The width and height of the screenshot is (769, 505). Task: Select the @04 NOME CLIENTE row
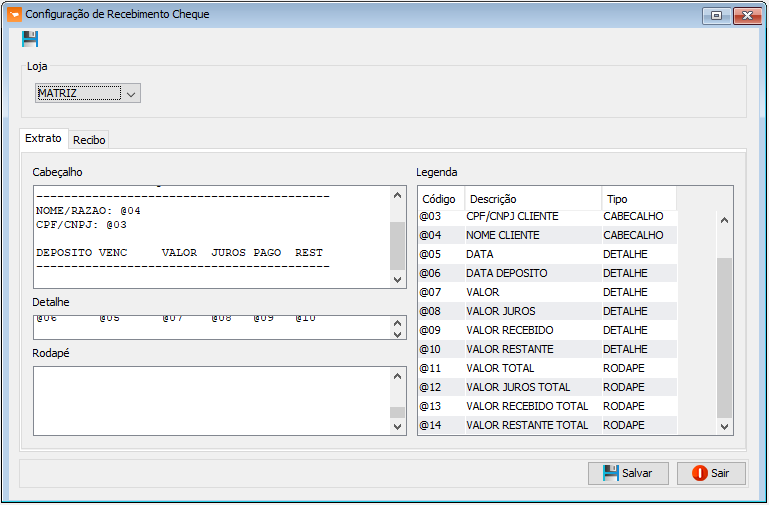(547, 235)
